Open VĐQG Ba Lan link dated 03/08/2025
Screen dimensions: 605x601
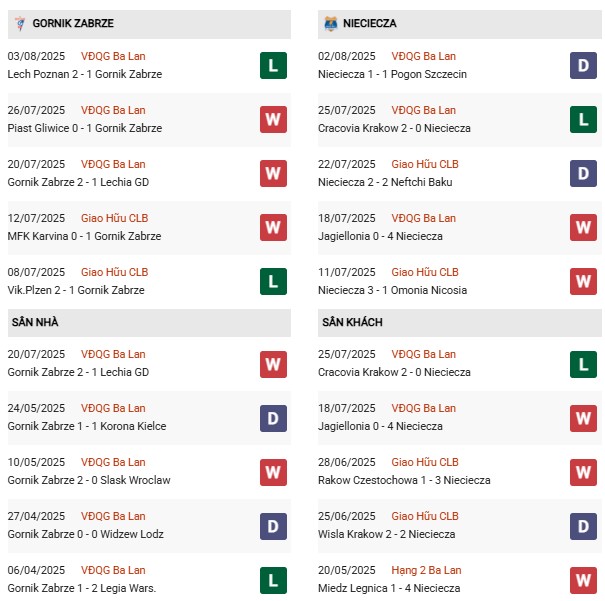pos(113,56)
